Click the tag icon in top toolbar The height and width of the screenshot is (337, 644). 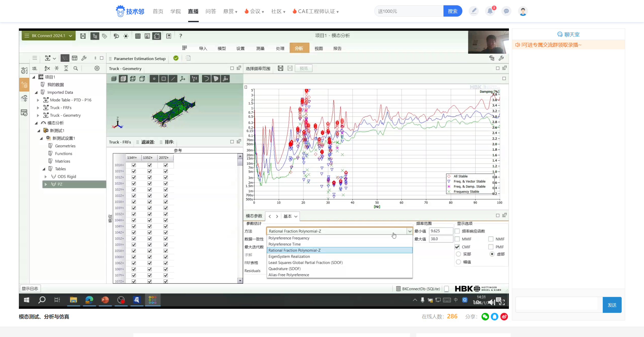[104, 36]
